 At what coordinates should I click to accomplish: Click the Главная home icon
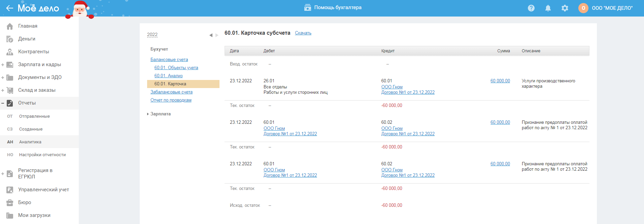(x=10, y=26)
